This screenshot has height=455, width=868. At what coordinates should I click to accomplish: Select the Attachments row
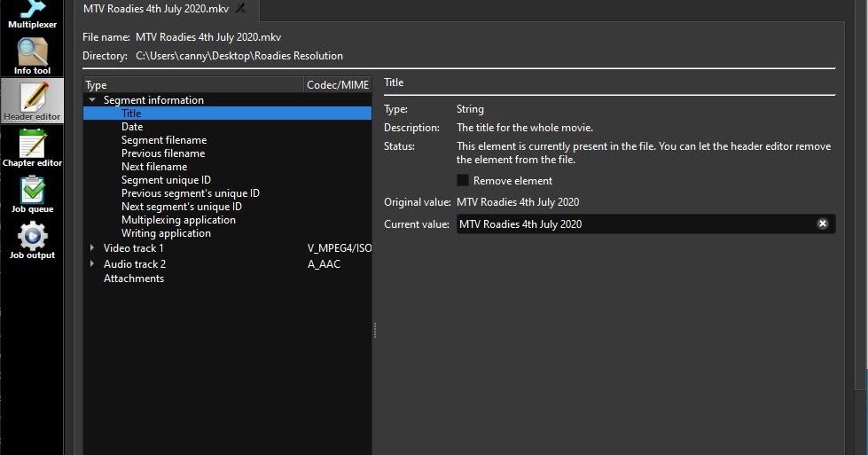tap(227, 278)
